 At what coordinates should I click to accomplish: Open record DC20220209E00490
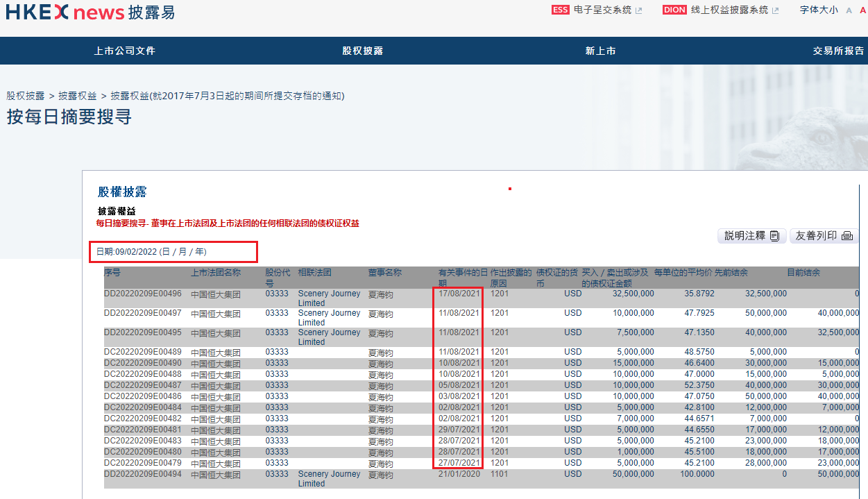tap(143, 363)
